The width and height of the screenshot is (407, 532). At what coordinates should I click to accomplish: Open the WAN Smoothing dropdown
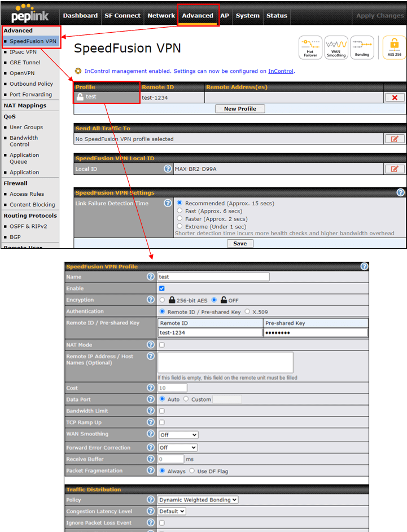click(178, 435)
